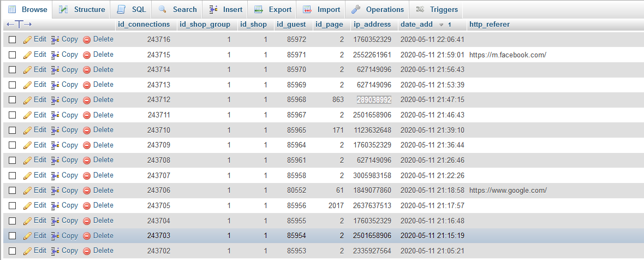Tick the checkbox for row 243712
The height and width of the screenshot is (260, 644).
tap(13, 100)
